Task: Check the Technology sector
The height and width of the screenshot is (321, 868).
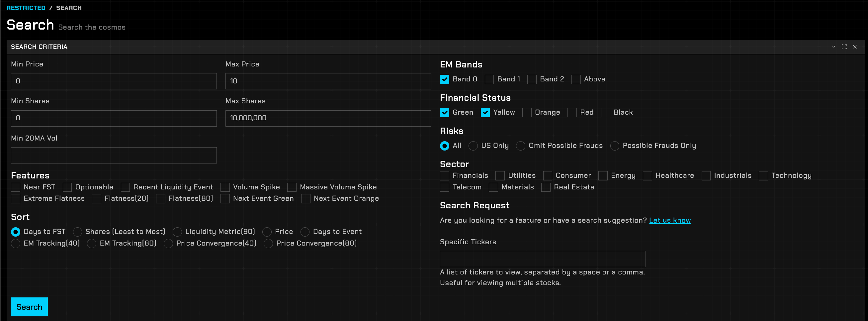Action: tap(763, 176)
